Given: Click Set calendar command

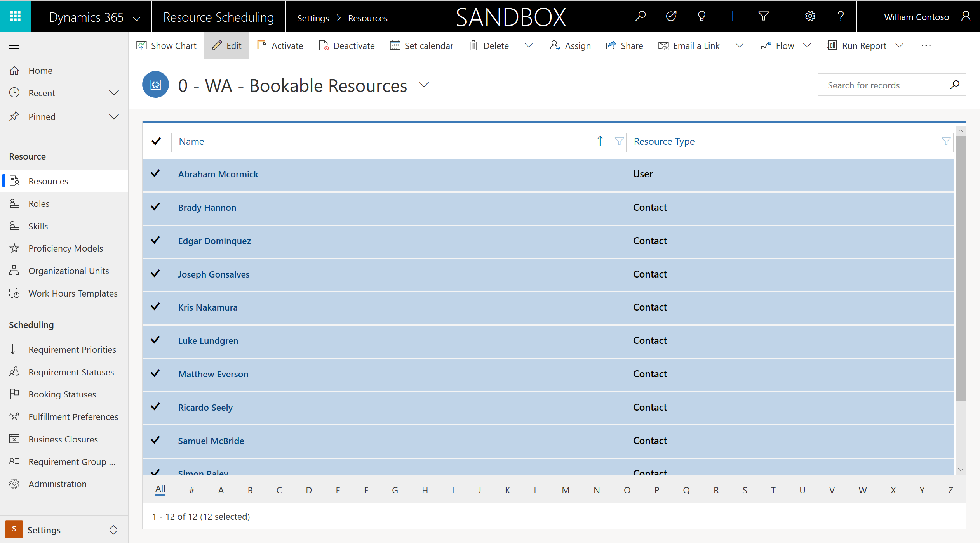Looking at the screenshot, I should (421, 46).
